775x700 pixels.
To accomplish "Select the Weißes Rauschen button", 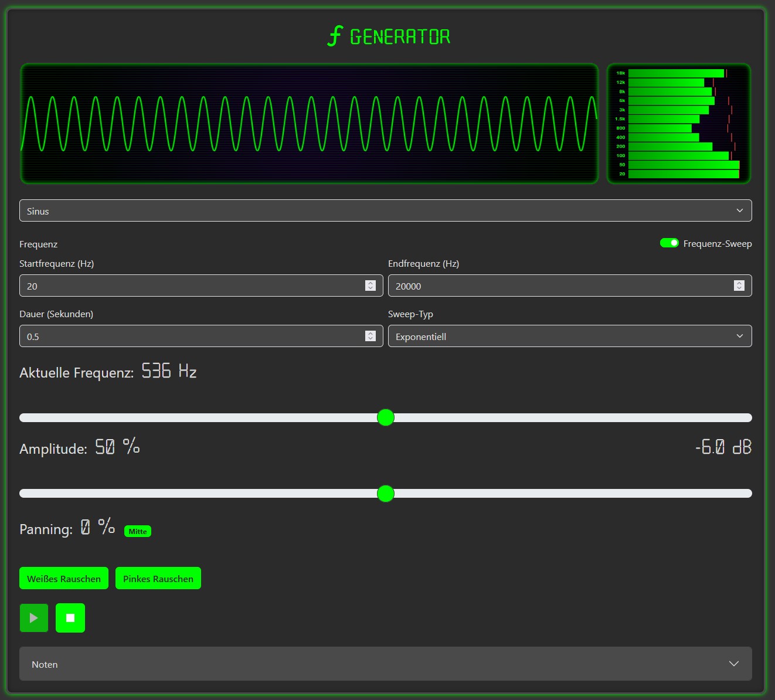I will click(x=63, y=578).
